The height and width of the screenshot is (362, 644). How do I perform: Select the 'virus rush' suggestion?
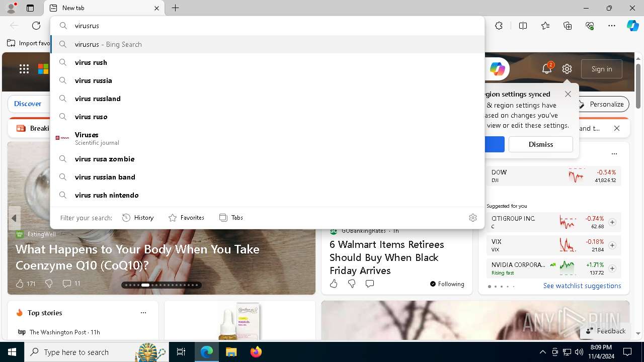point(267,62)
